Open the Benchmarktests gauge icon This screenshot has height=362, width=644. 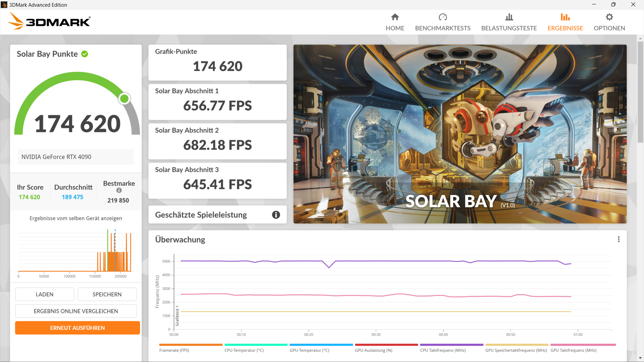click(x=442, y=17)
